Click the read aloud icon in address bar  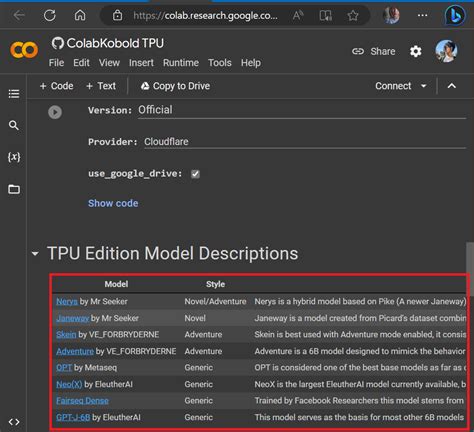coord(298,15)
